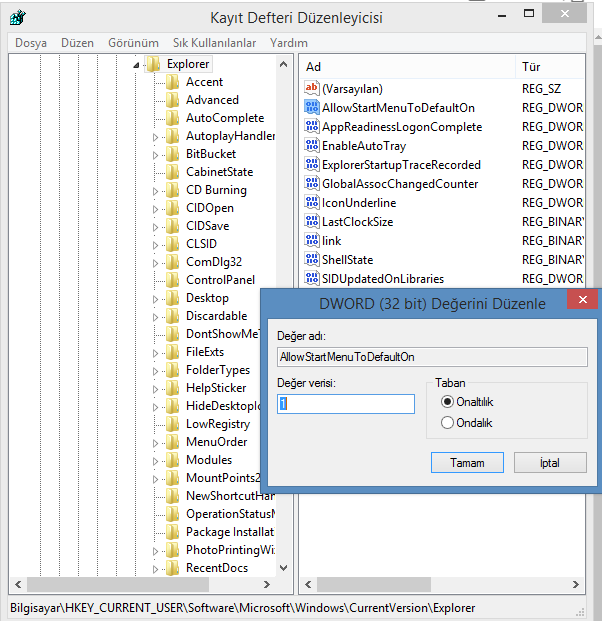602x621 pixels.
Task: Expand the MenuOrder key
Action: 155,444
